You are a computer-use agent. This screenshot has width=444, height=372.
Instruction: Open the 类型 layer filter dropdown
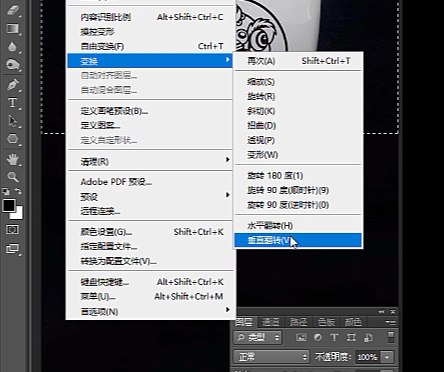point(258,337)
